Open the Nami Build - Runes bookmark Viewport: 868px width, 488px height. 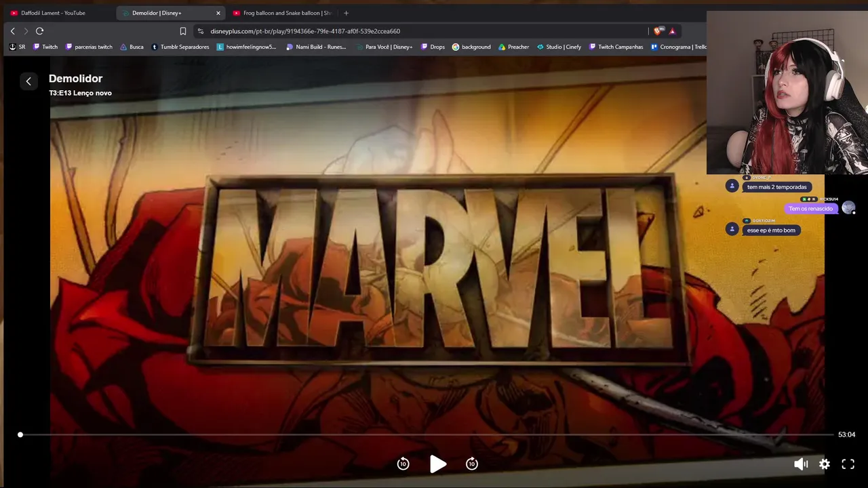point(317,47)
